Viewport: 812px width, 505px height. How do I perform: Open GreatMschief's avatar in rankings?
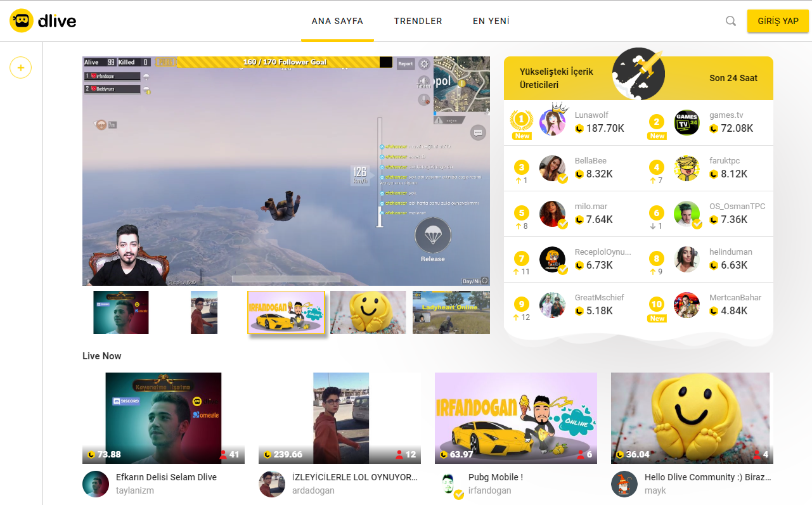point(553,305)
